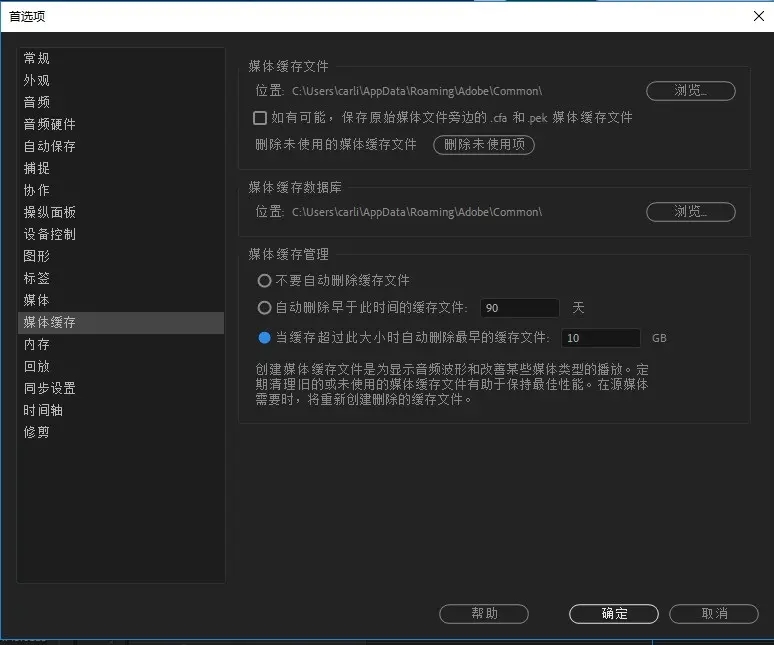
Task: Browse for the media cache files location
Action: point(691,91)
